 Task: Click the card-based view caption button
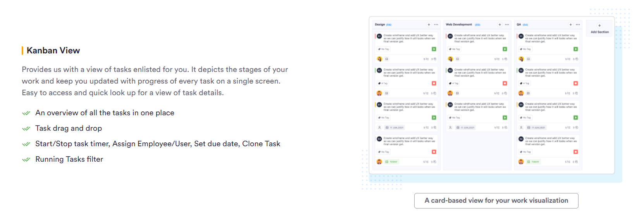(x=496, y=200)
